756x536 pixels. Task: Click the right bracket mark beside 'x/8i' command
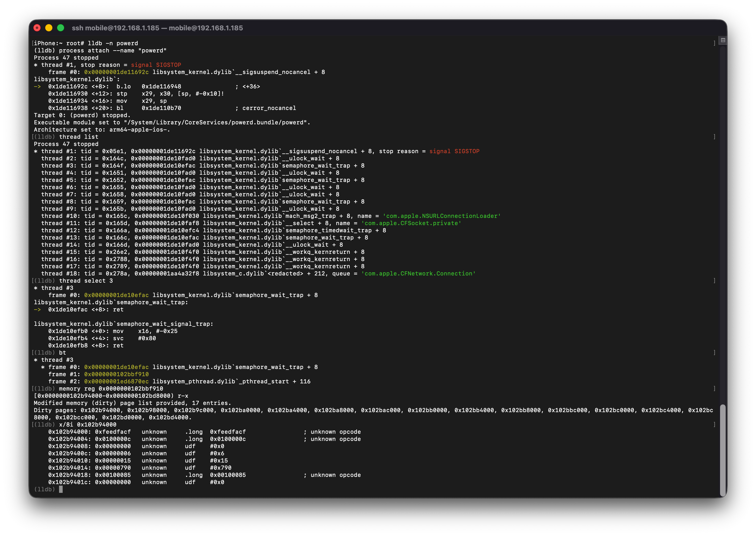[x=714, y=424]
